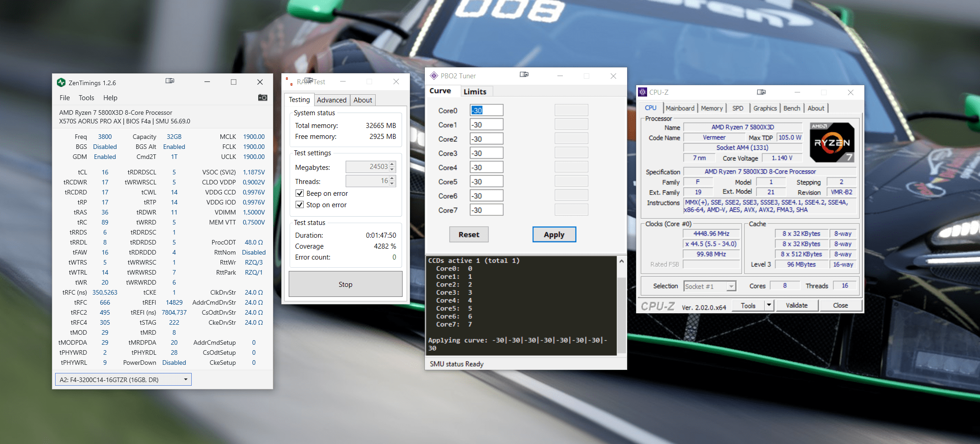Select the CPU-Z CPU tab
This screenshot has width=980, height=444.
pos(651,108)
